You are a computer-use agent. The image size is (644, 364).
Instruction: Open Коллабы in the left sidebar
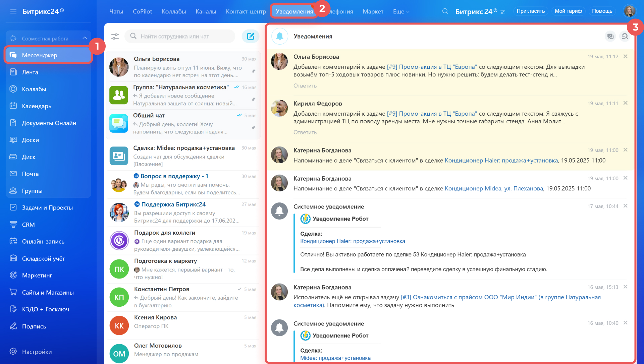pos(48,89)
